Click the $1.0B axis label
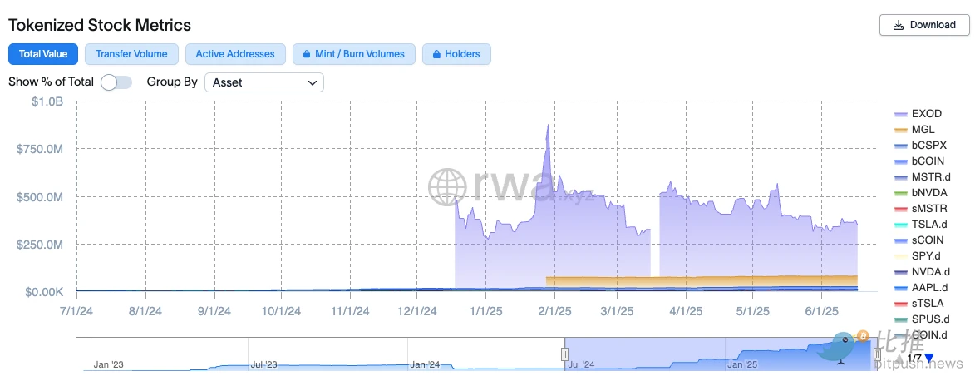Screen dimensions: 980x386 click(x=47, y=101)
